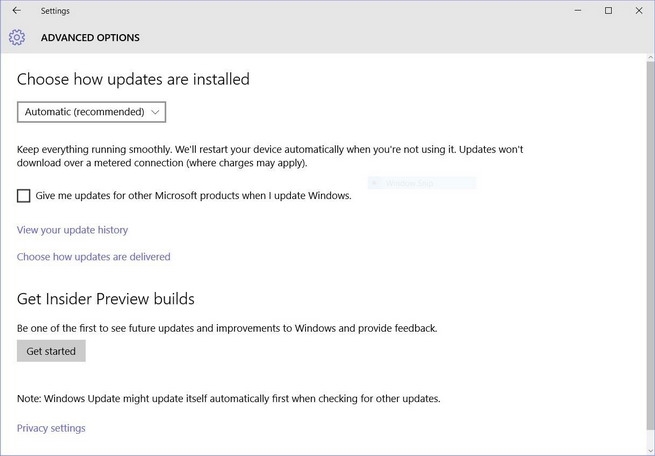Click the Insider Preview description about future updates
The image size is (655, 456).
(227, 327)
